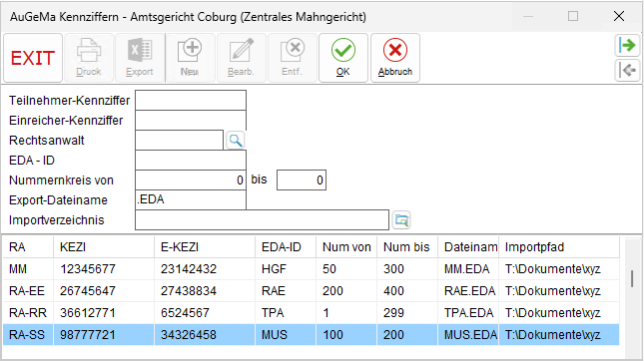Click the EDA-ID column header
The width and height of the screenshot is (644, 361).
coord(286,247)
